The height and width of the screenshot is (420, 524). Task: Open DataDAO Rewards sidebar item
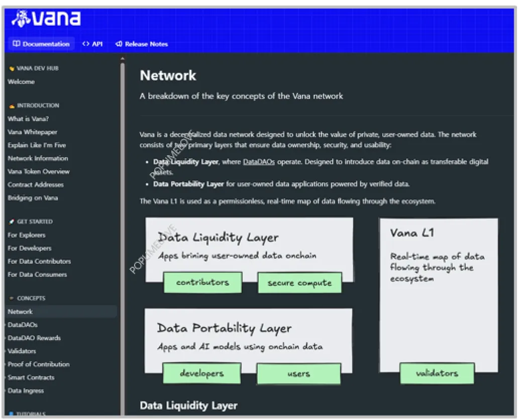click(x=34, y=338)
